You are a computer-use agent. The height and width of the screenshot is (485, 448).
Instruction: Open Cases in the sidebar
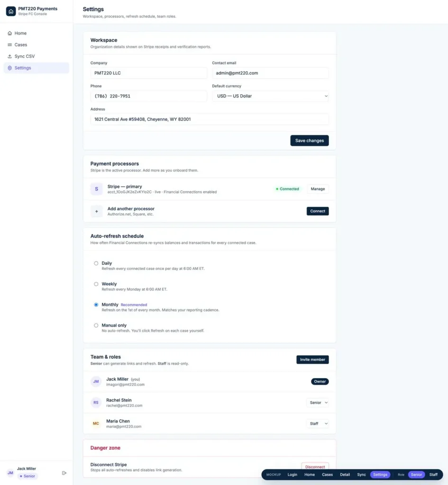[36, 45]
